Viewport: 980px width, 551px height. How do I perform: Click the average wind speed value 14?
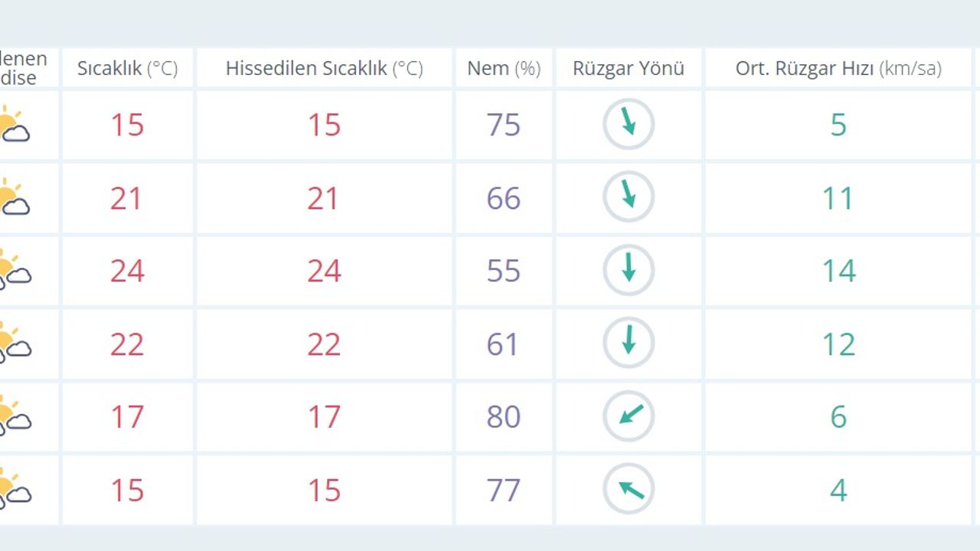838,271
